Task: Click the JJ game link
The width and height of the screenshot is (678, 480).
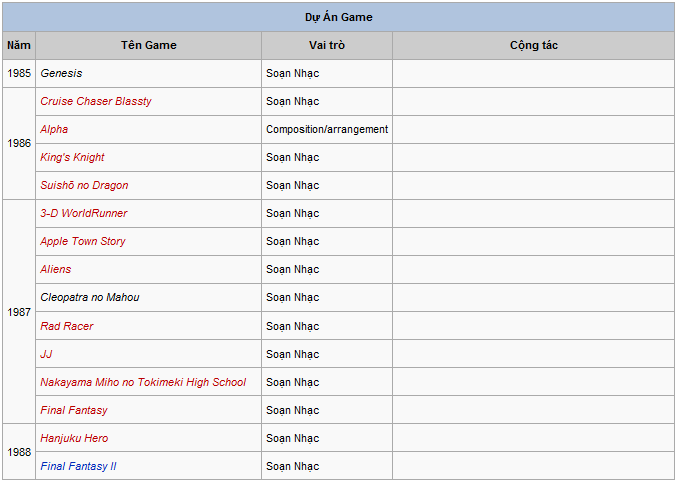Action: 46,354
